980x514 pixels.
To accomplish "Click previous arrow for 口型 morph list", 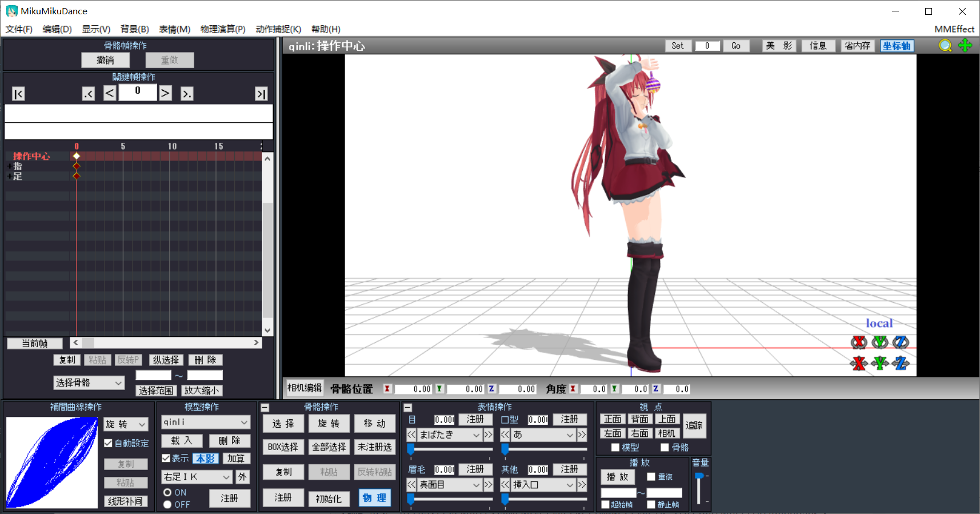I will click(505, 435).
